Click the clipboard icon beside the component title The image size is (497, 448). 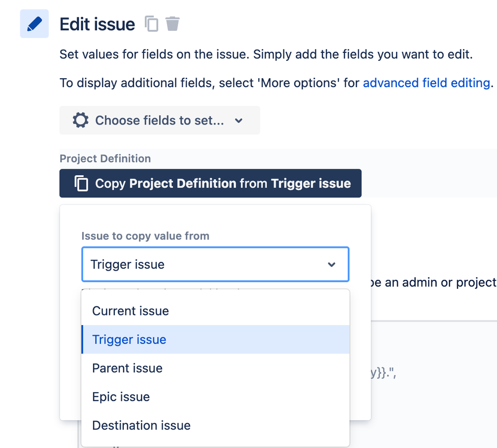pyautogui.click(x=151, y=23)
